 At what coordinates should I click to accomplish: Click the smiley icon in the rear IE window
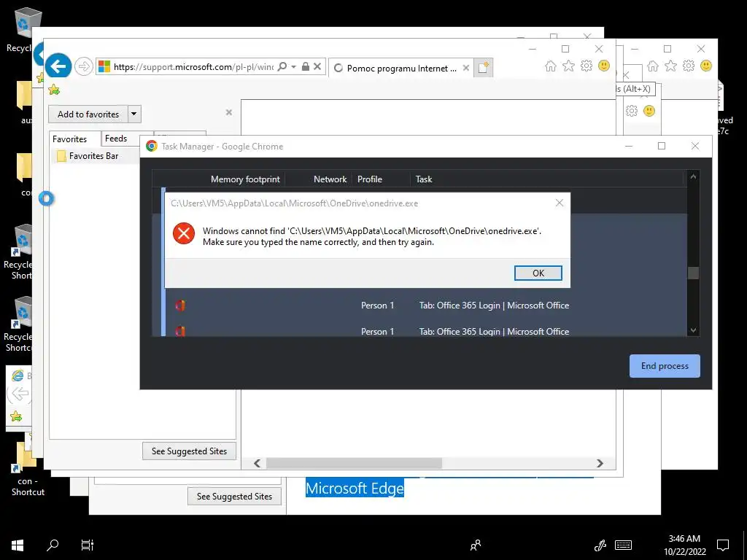coord(706,66)
